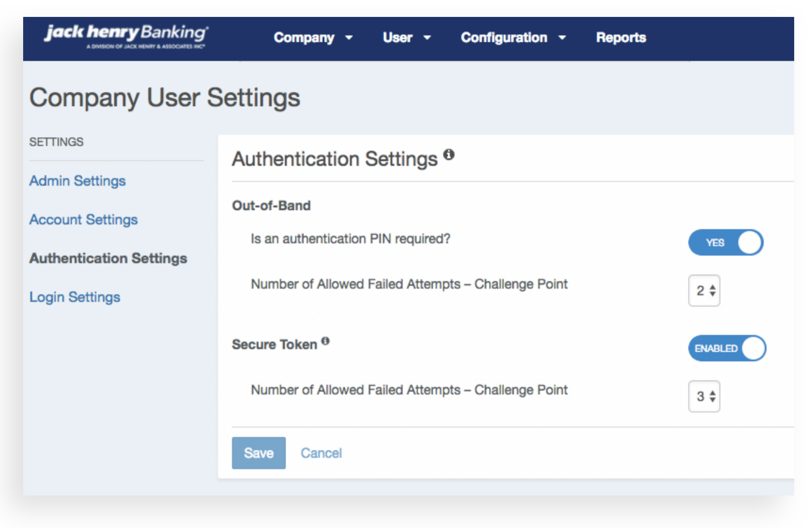Toggle the authentication PIN required switch

pyautogui.click(x=726, y=243)
